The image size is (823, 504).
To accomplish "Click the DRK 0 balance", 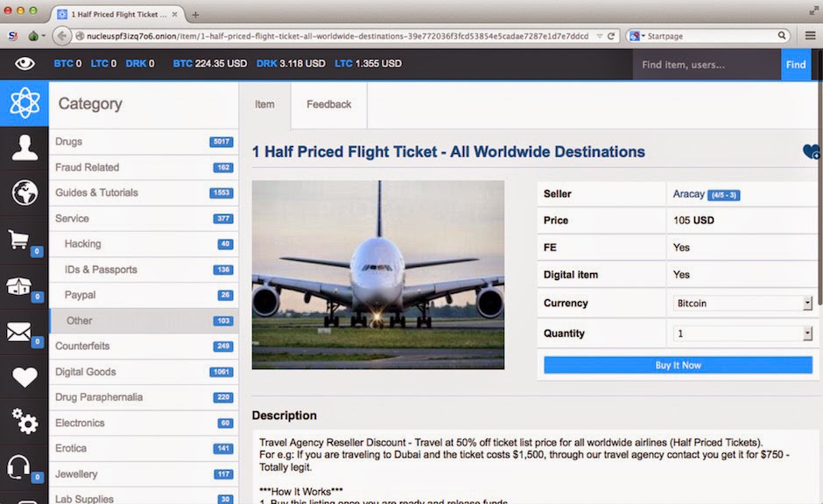I will pos(140,64).
